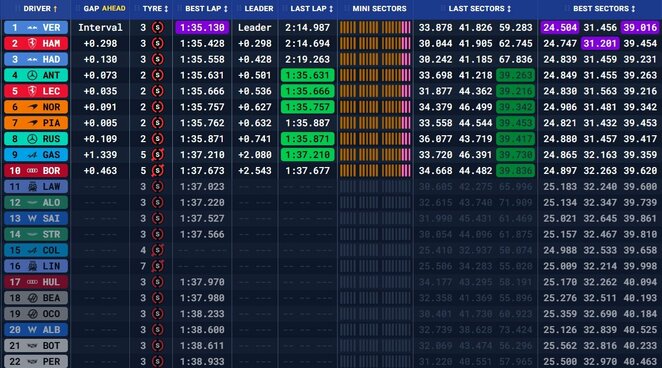Select the NOR driver badge
The width and height of the screenshot is (662, 368).
pyautogui.click(x=36, y=107)
